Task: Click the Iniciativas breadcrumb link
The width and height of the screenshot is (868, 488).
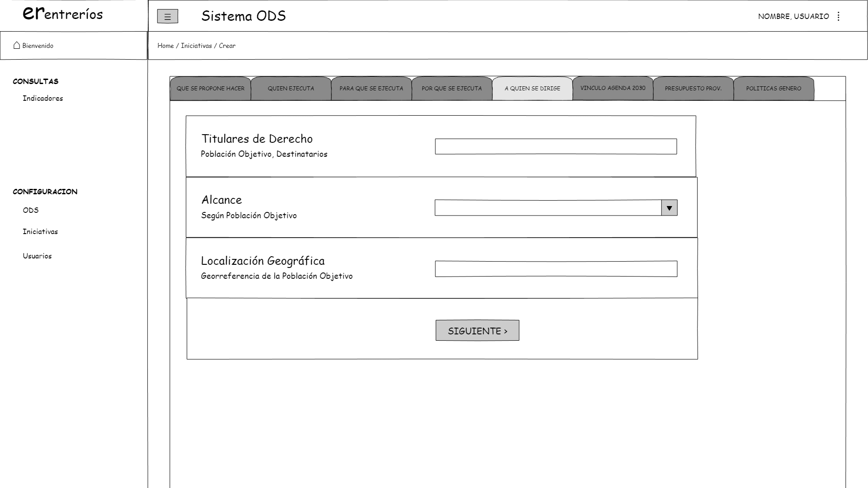Action: click(196, 46)
